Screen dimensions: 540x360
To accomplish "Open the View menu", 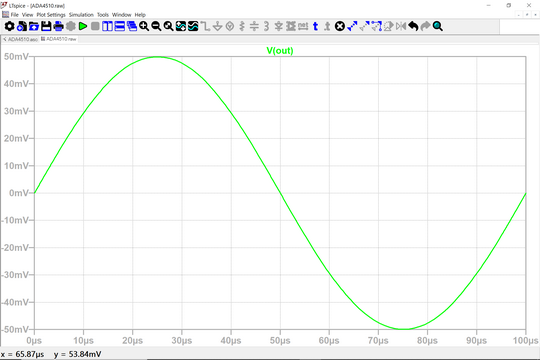I will point(28,15).
